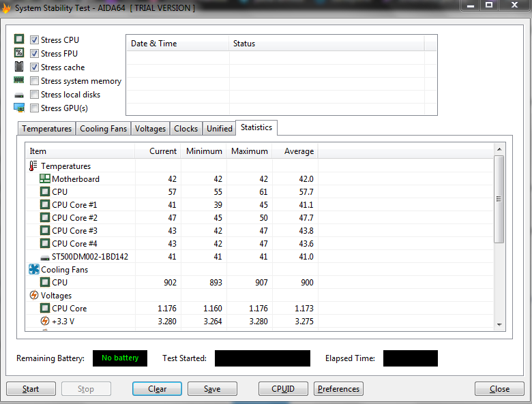Click CPU temperature Maximum value 61
The width and height of the screenshot is (532, 404).
point(263,192)
